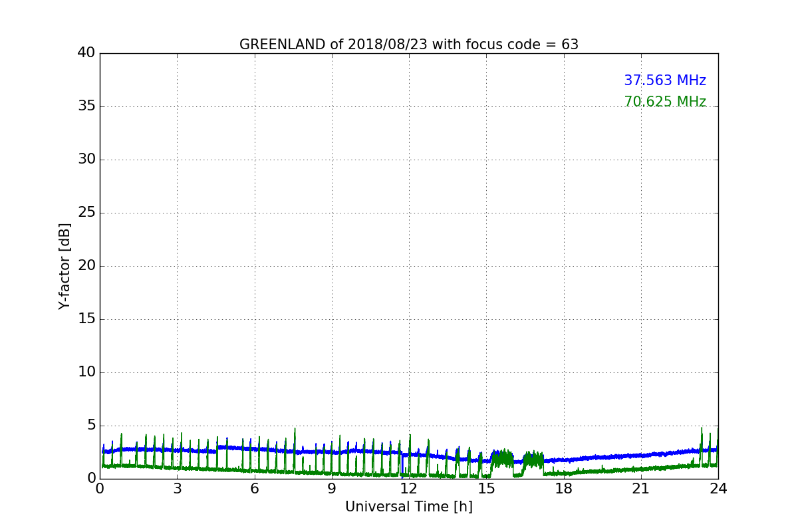The image size is (798, 532).
Task: Click the 12 tick on the time axis
Action: click(x=409, y=489)
